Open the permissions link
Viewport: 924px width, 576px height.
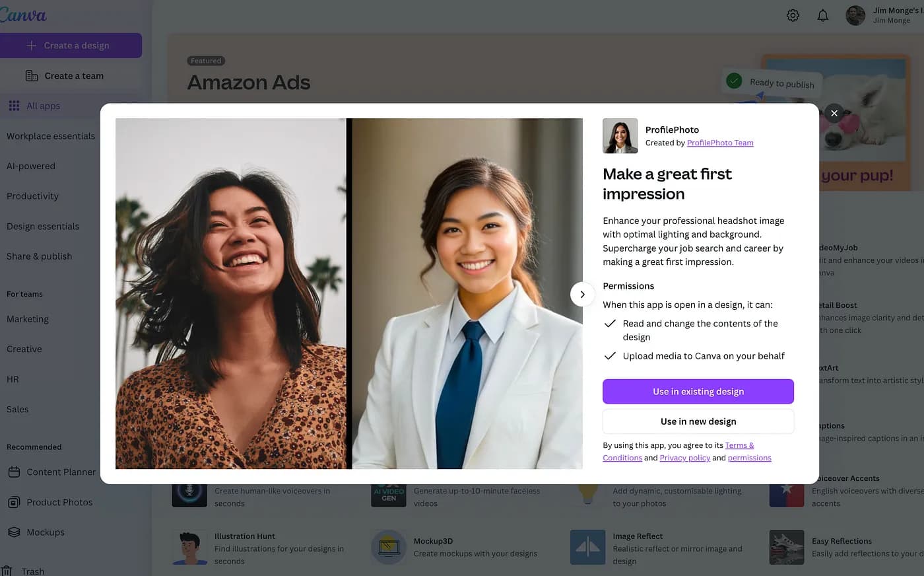click(x=749, y=458)
